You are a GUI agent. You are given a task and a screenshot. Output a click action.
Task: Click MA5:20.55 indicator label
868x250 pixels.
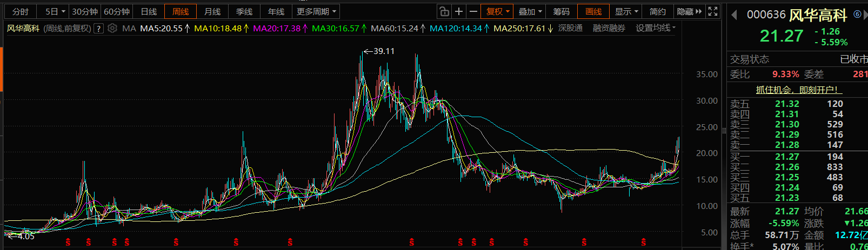[x=164, y=28]
